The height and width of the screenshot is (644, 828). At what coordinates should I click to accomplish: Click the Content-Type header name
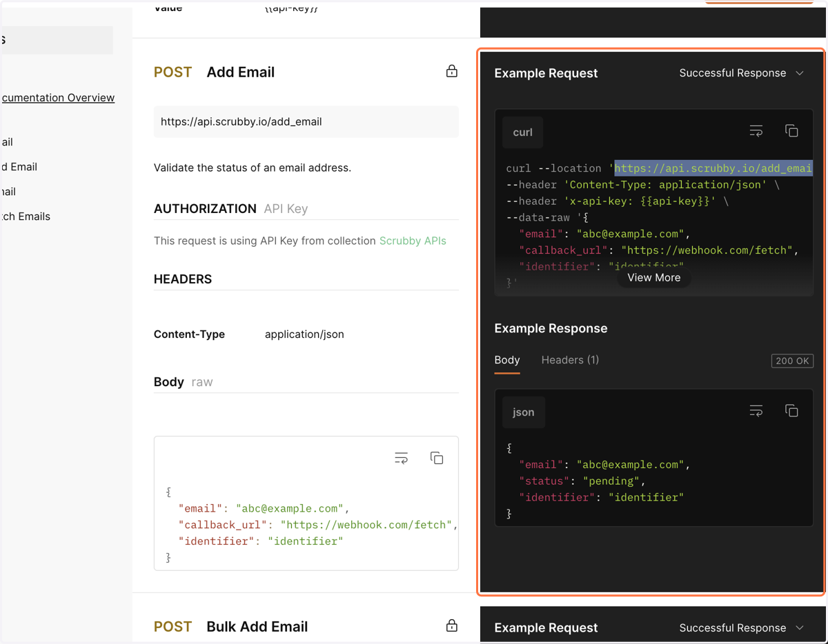click(x=189, y=334)
